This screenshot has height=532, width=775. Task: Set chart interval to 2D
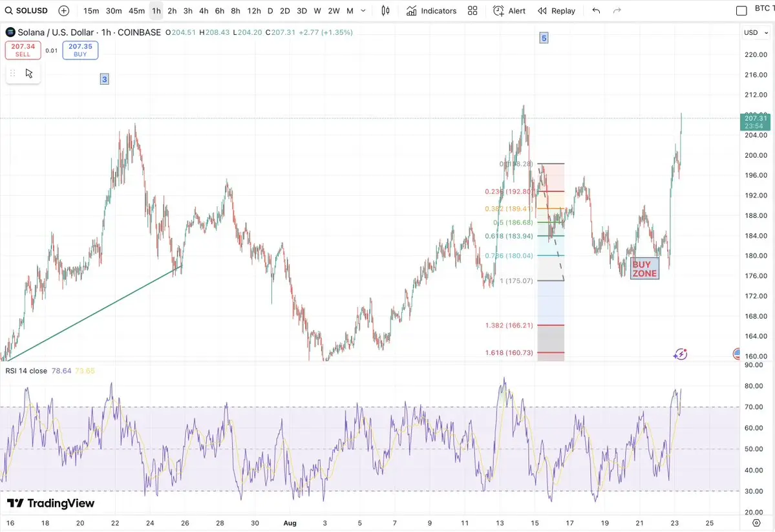click(x=284, y=10)
